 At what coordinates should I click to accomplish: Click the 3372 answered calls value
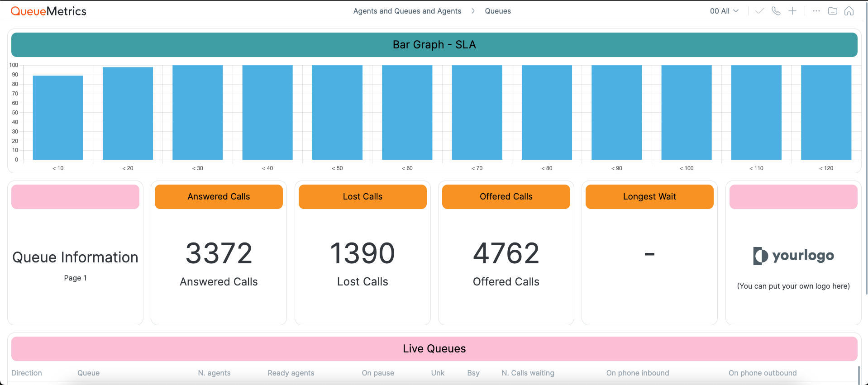pyautogui.click(x=219, y=253)
